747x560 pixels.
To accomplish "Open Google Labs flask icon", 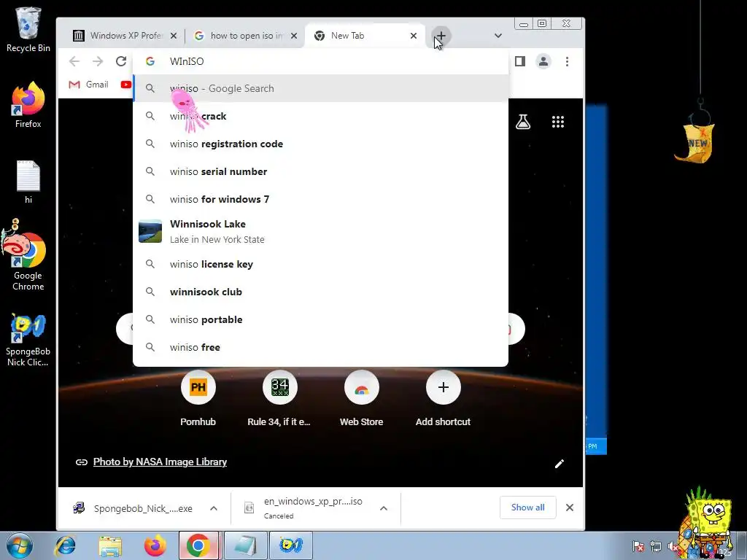I will pos(523,122).
